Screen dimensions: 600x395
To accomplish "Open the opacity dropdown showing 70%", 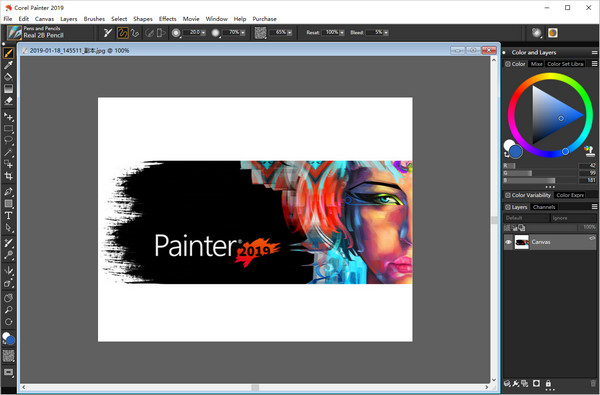I will (x=243, y=33).
